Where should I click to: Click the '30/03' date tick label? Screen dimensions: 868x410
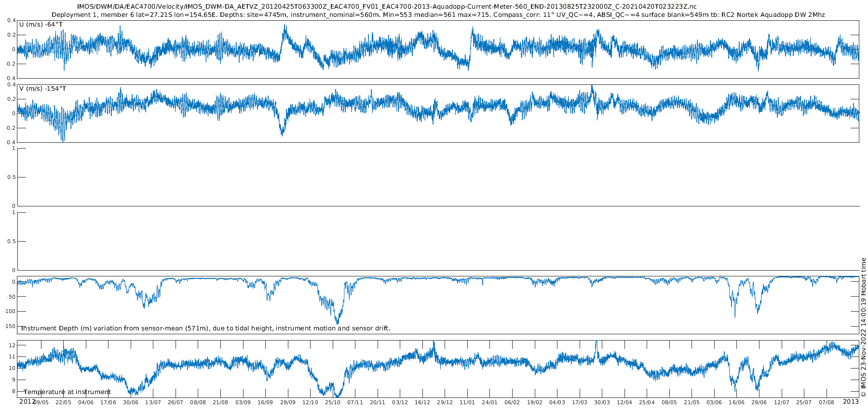coord(602,402)
